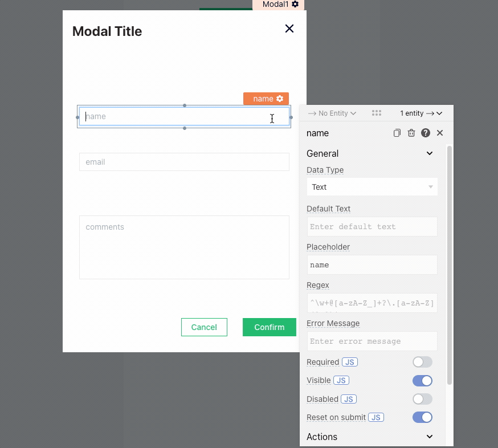Enable the Required toggle

(x=422, y=362)
